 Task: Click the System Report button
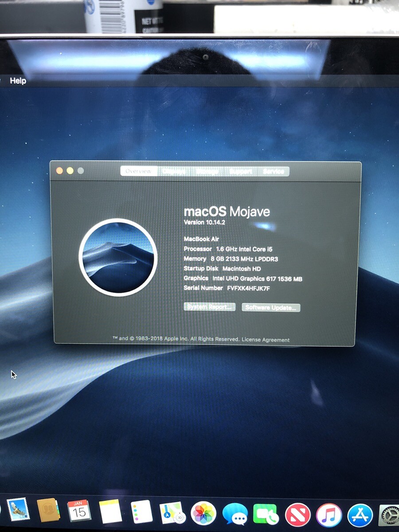click(x=209, y=307)
